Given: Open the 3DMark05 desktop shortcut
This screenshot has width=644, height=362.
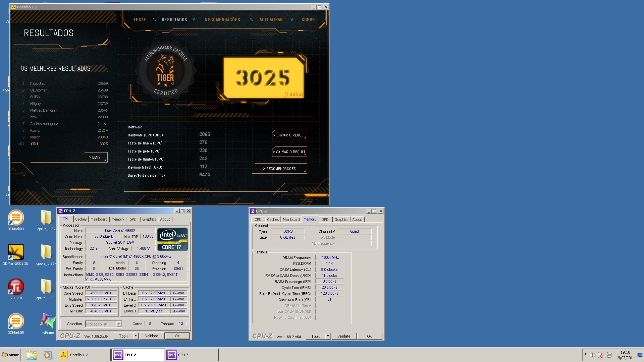Looking at the screenshot, I should (16, 323).
